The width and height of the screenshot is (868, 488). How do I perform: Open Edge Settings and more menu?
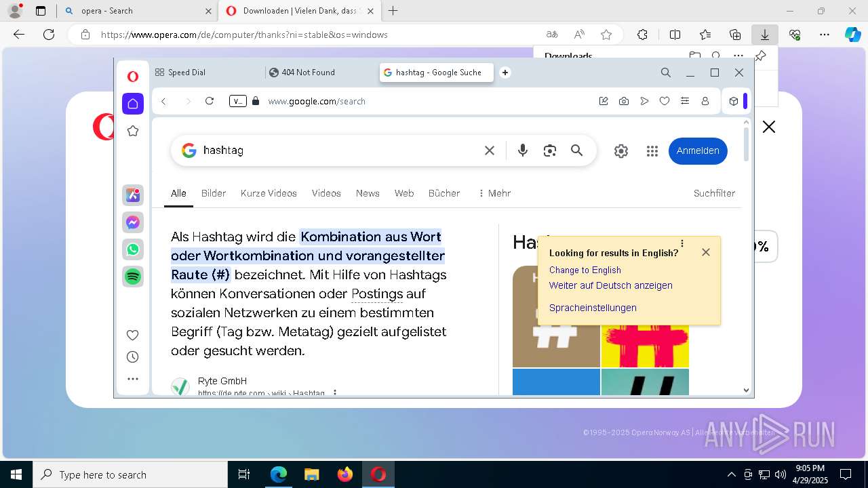pos(824,35)
